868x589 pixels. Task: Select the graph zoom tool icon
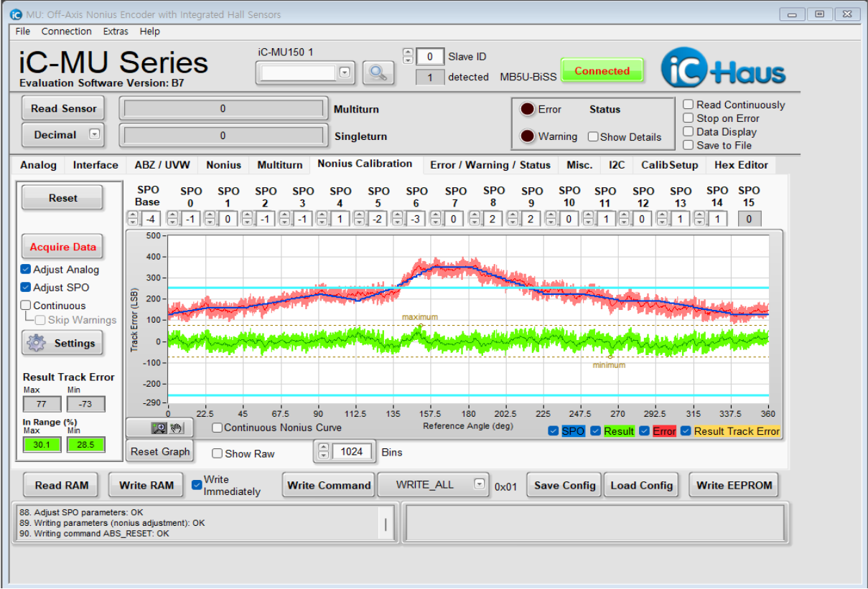(x=159, y=428)
